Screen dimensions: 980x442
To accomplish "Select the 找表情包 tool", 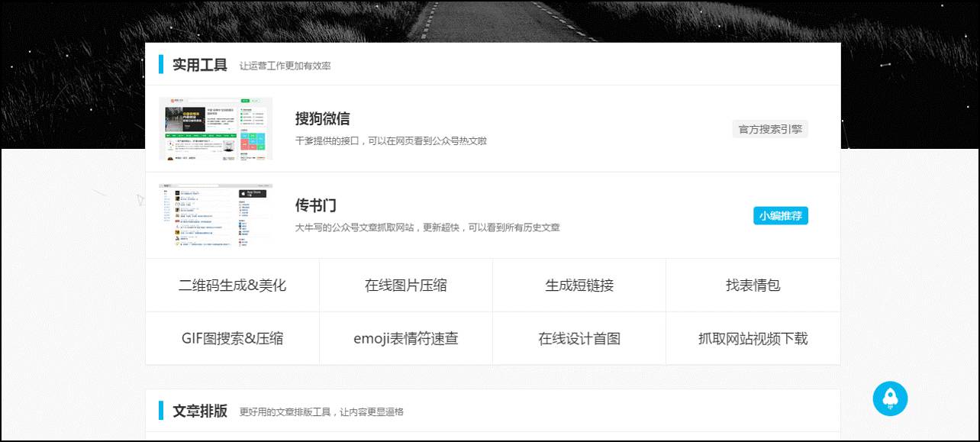I will tap(753, 285).
